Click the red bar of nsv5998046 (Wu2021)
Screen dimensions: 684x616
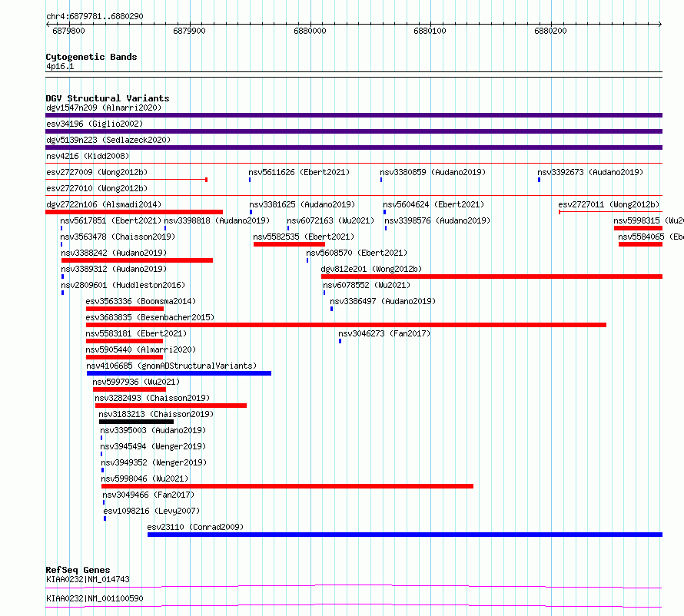click(287, 486)
